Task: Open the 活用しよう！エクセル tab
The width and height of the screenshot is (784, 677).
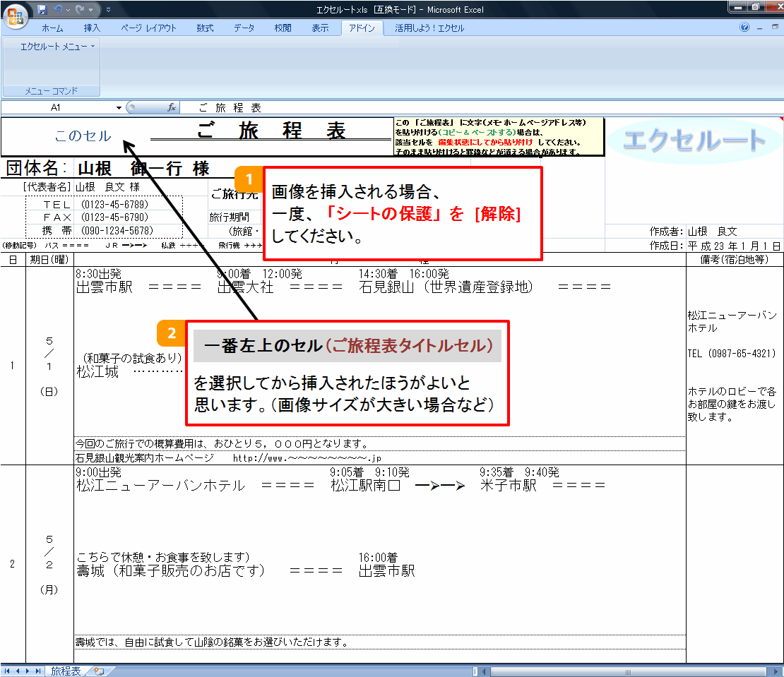Action: point(429,28)
